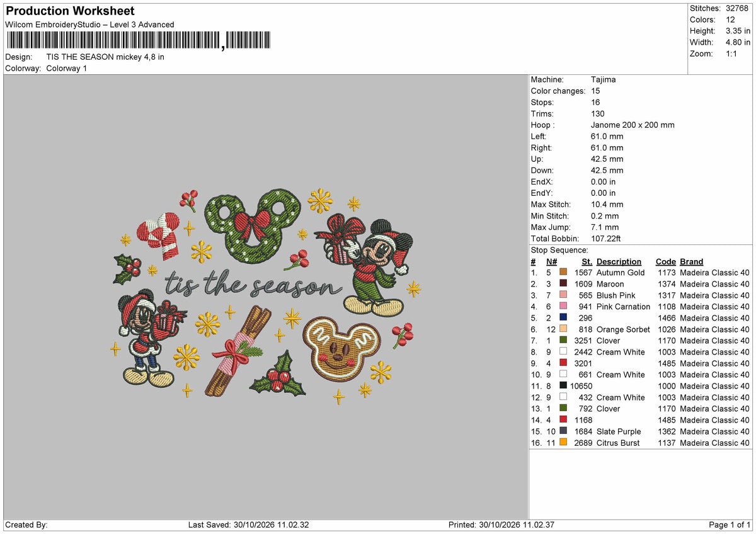Click the 'tis the season' embroidered lettering
The image size is (756, 534).
tap(253, 285)
